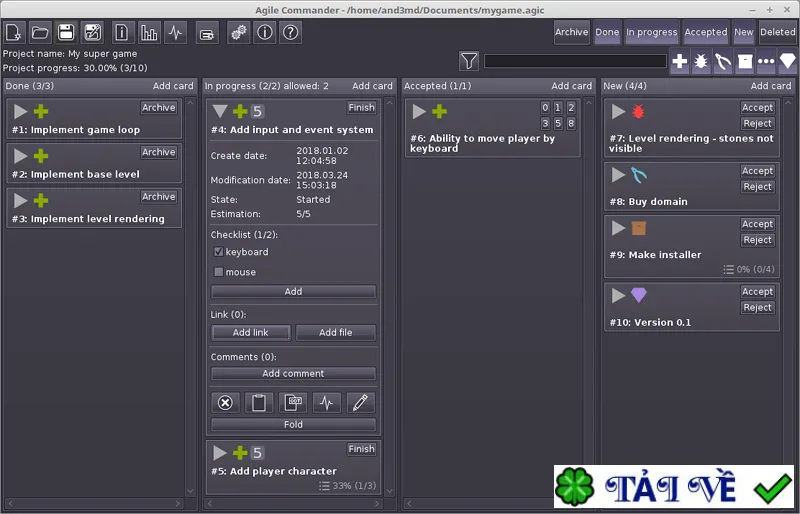The height and width of the screenshot is (514, 800).
Task: Accept card #8 Buy domain
Action: [x=758, y=171]
